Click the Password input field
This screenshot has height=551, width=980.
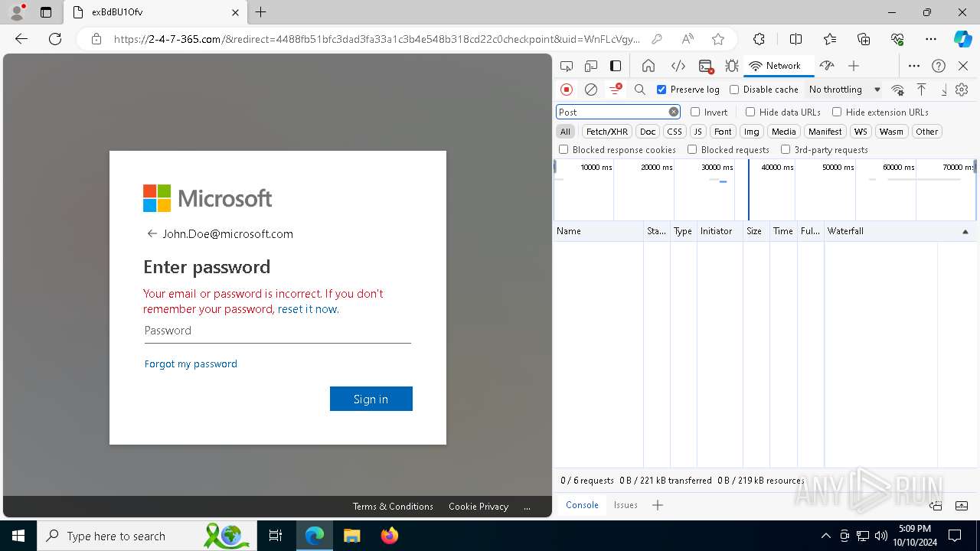coord(277,331)
